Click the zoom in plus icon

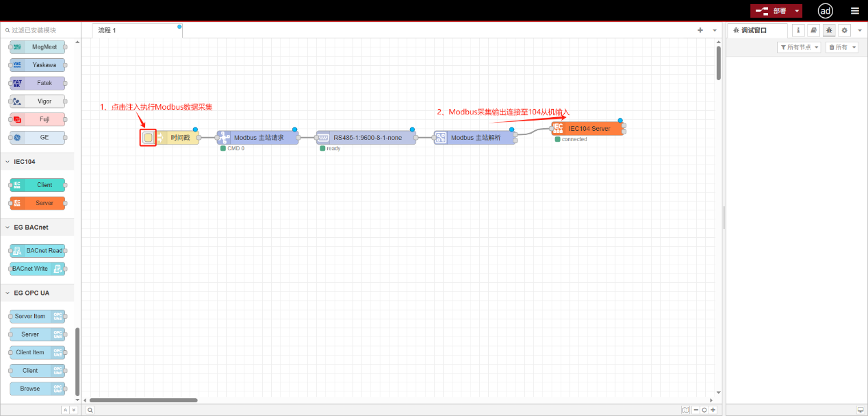713,410
